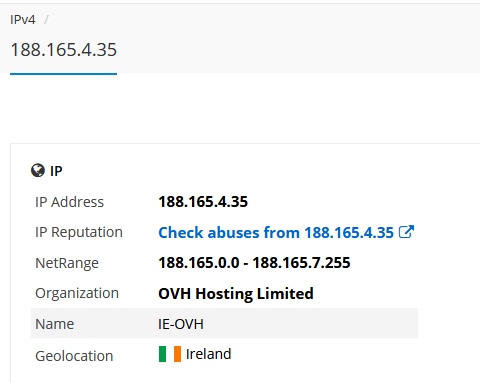Open the IPv4 breadcrumb link

(23, 20)
